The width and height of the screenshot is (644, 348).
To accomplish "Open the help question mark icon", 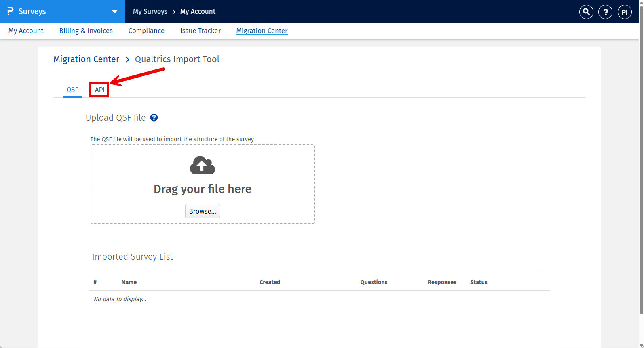I will (605, 12).
